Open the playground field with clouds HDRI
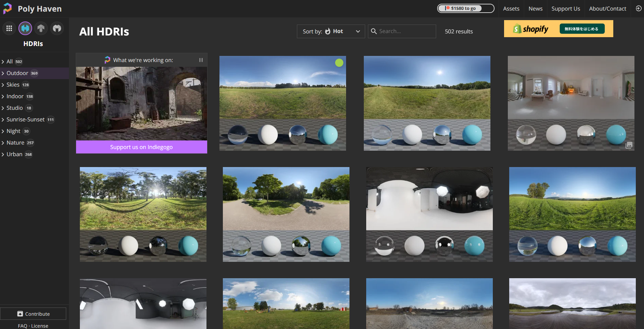Viewport: 644px width, 329px height. (x=286, y=303)
